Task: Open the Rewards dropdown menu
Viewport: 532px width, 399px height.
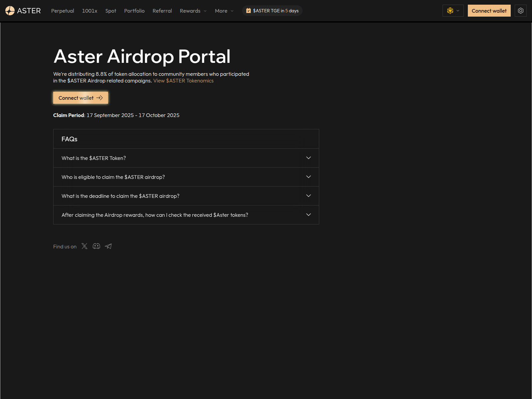Action: (x=193, y=11)
